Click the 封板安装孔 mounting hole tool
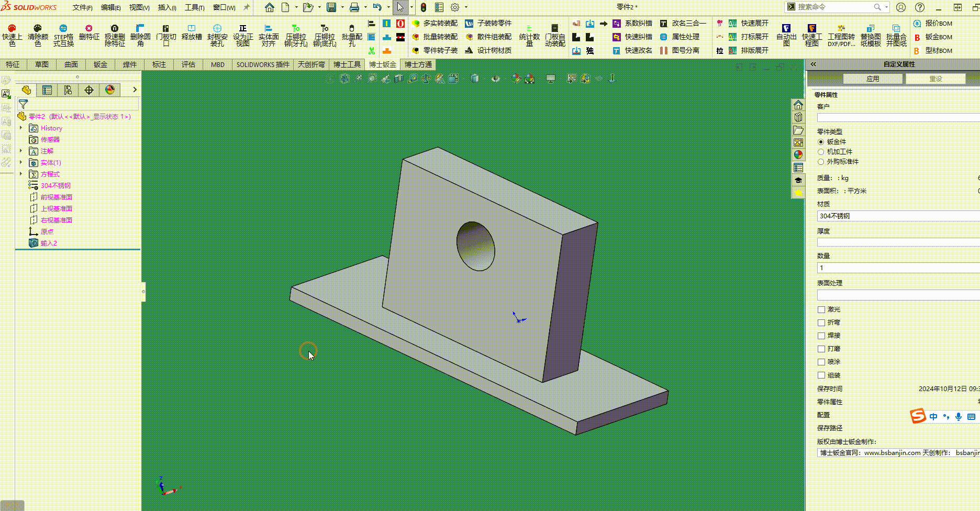 217,35
